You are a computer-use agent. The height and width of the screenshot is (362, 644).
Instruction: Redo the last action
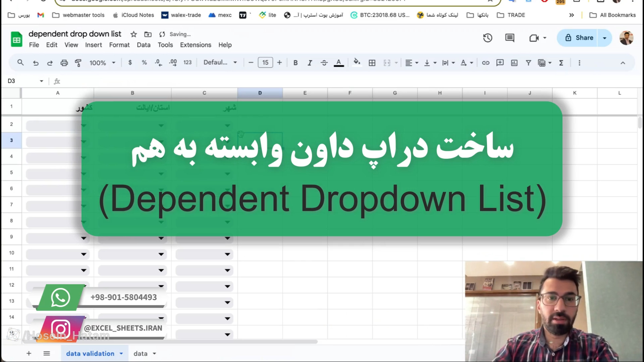click(x=50, y=63)
